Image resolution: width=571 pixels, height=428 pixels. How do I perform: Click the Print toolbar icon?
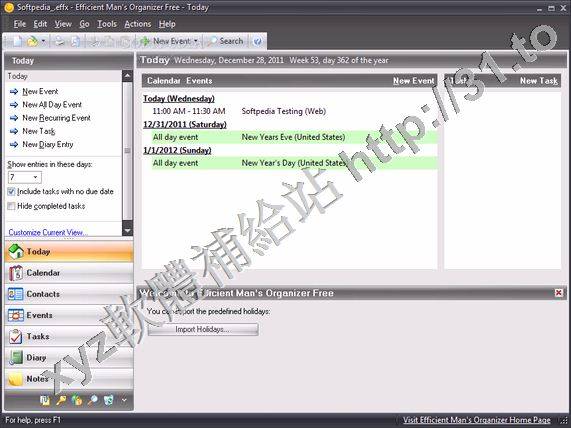59,41
